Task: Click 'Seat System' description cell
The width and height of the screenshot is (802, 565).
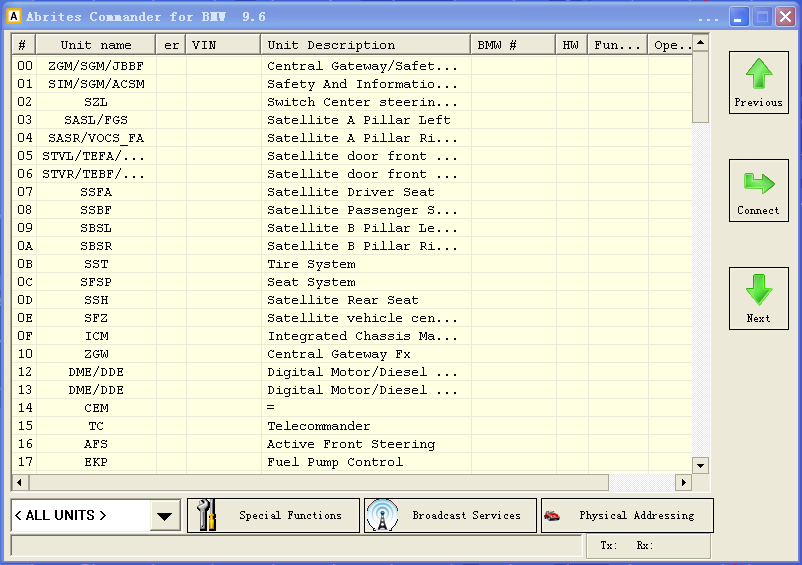Action: [311, 282]
